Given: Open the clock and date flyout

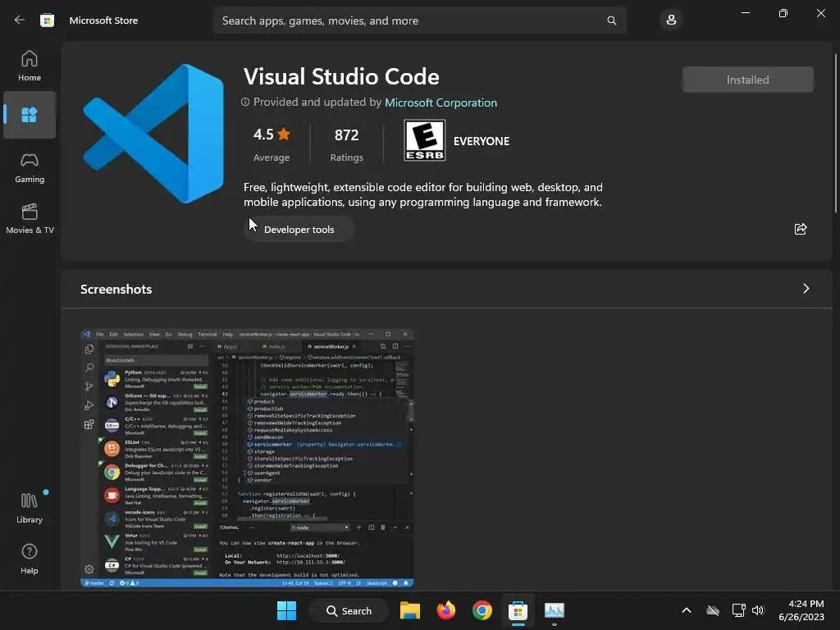Looking at the screenshot, I should (801, 610).
